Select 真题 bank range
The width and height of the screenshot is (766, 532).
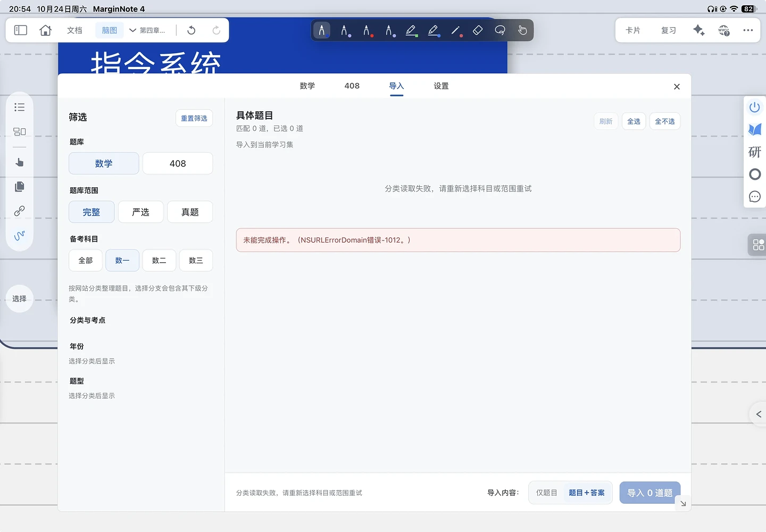click(190, 212)
